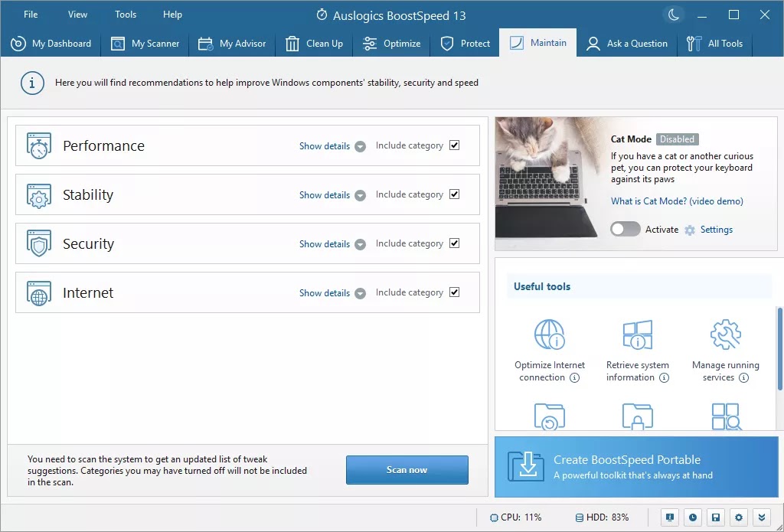Expand Show details for Performance
This screenshot has height=532, width=784.
coord(332,146)
